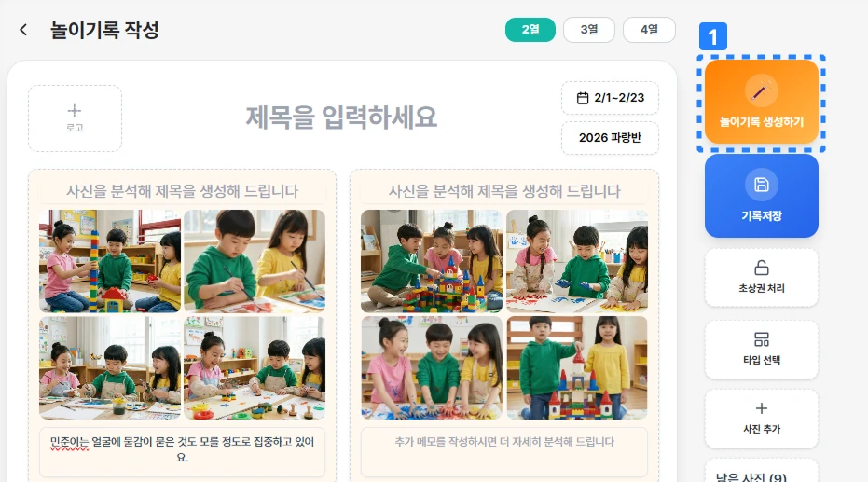Select the two kids with castle photo
The image size is (868, 482).
pos(577,367)
